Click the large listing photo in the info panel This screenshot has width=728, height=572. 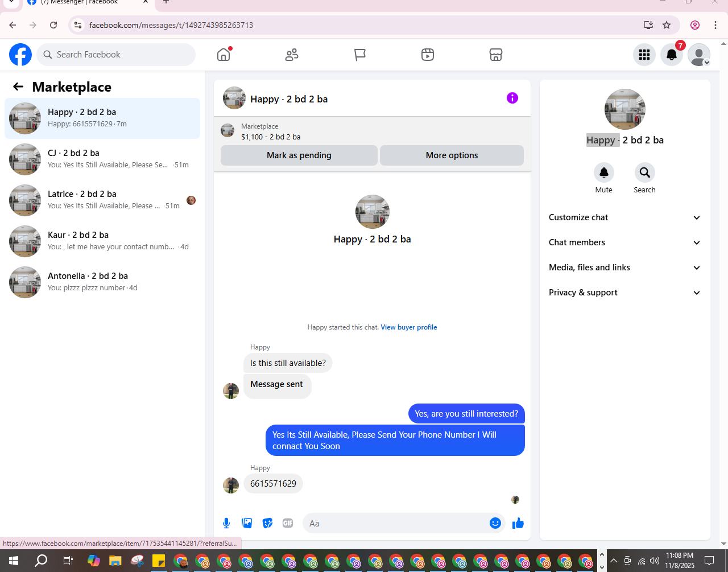[625, 109]
